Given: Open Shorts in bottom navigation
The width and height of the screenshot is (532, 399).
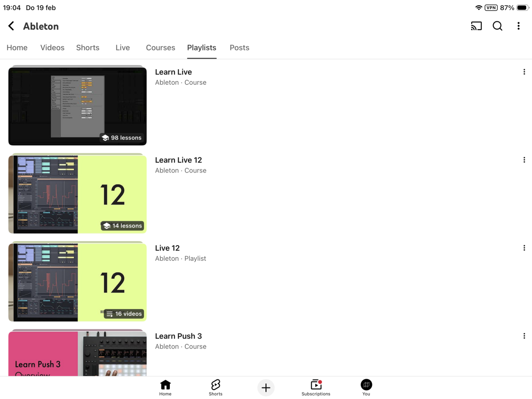Looking at the screenshot, I should tap(215, 388).
